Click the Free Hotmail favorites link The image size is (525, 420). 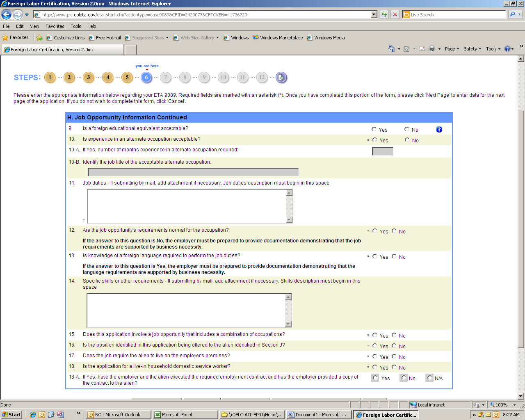point(108,38)
